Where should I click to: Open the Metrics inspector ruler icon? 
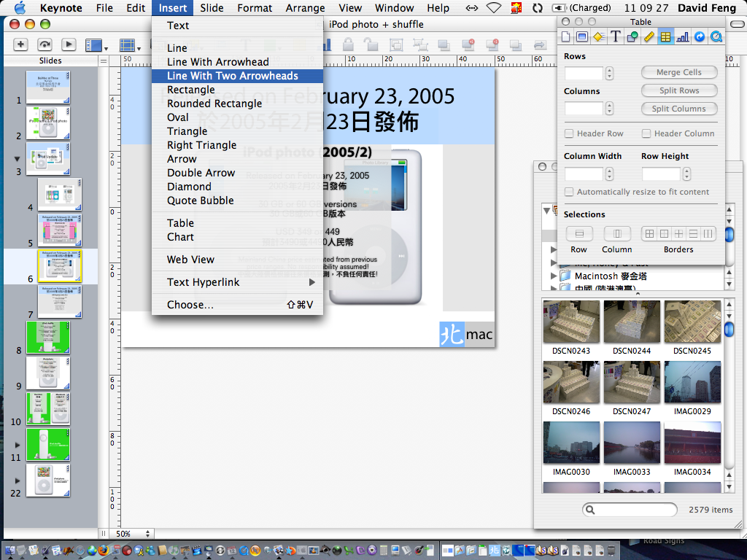tap(649, 36)
